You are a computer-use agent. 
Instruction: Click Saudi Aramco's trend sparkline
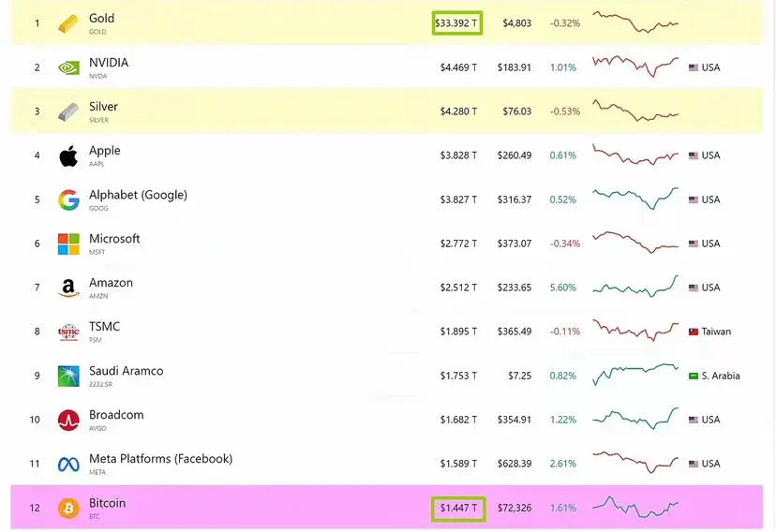635,375
